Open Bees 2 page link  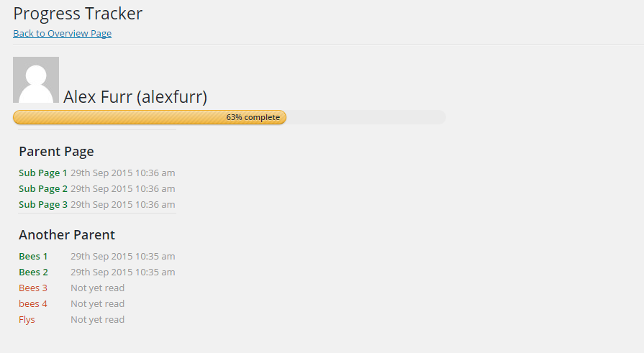click(x=33, y=272)
